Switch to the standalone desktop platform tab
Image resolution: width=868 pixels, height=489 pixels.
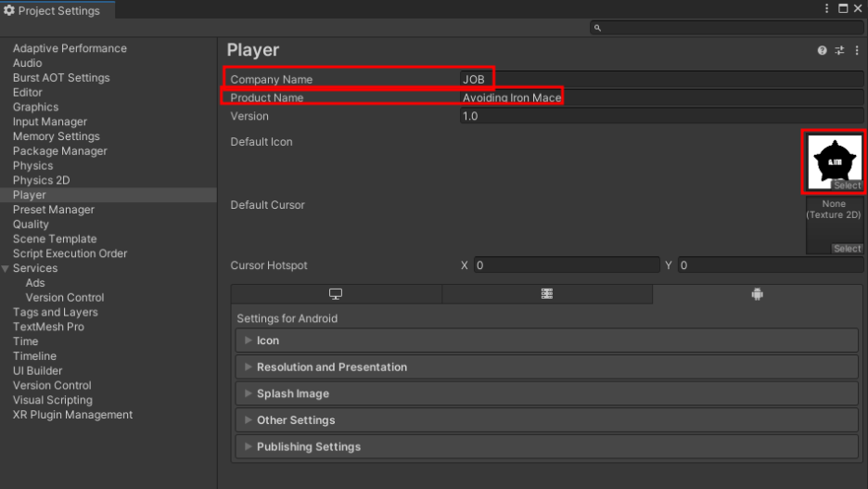(336, 294)
